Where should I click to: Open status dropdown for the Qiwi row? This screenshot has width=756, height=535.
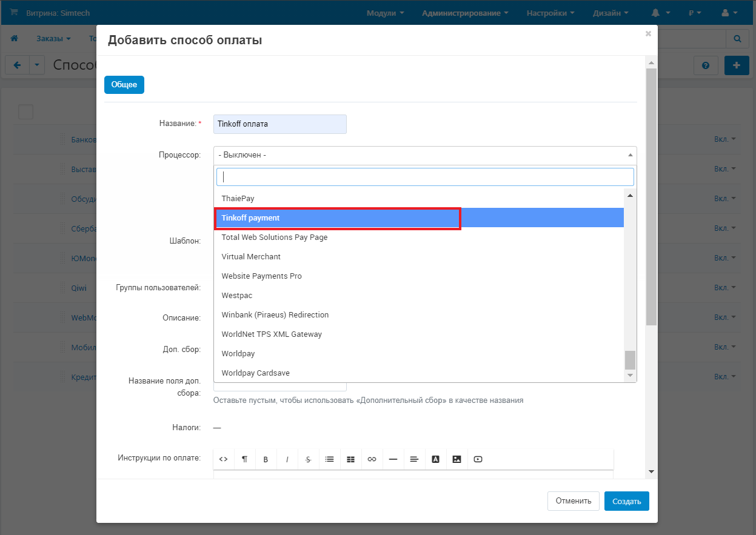pyautogui.click(x=725, y=288)
